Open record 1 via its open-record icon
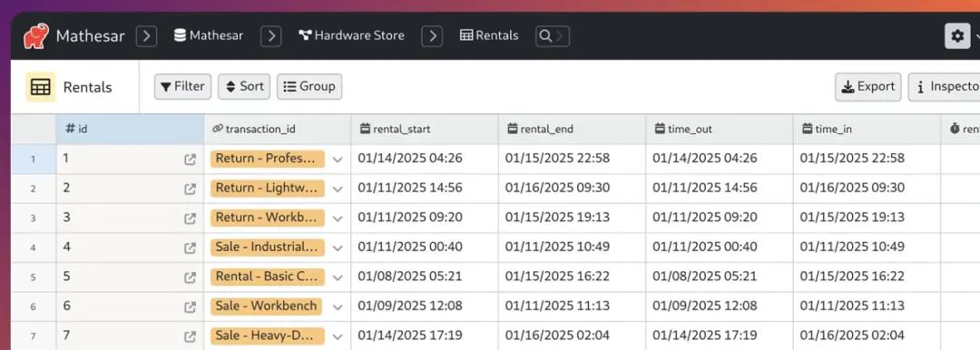The width and height of the screenshot is (980, 350). coord(190,160)
